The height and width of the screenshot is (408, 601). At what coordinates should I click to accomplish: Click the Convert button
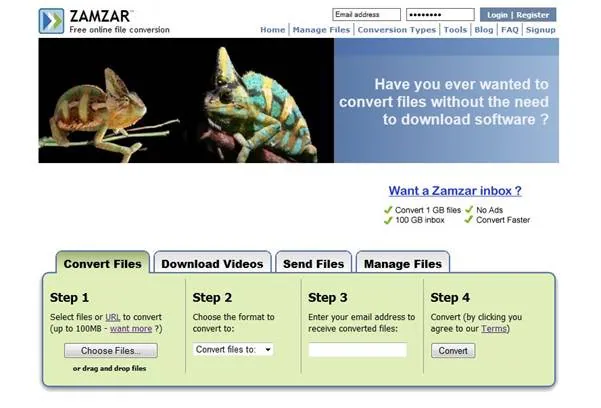(x=453, y=350)
